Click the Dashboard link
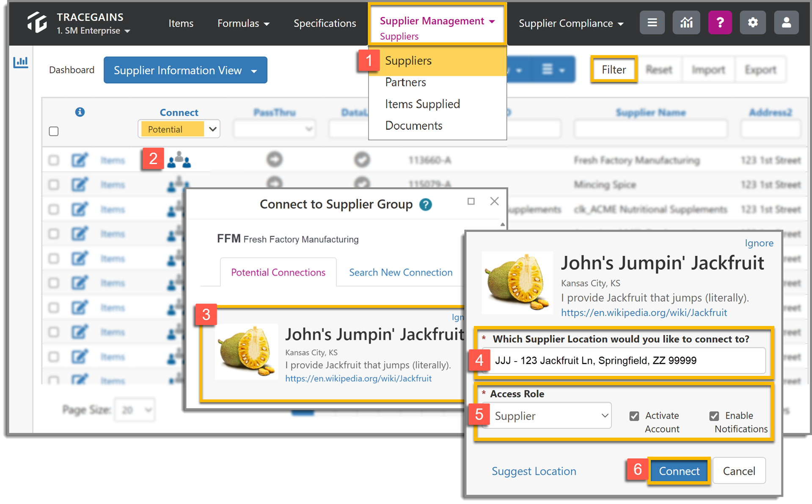Screen dimensions: 812x504 click(x=72, y=70)
